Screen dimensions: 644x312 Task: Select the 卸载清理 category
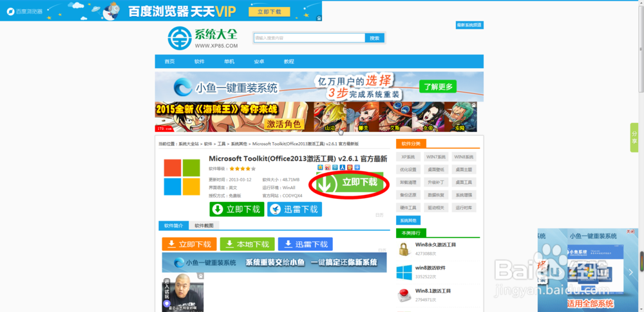[408, 182]
